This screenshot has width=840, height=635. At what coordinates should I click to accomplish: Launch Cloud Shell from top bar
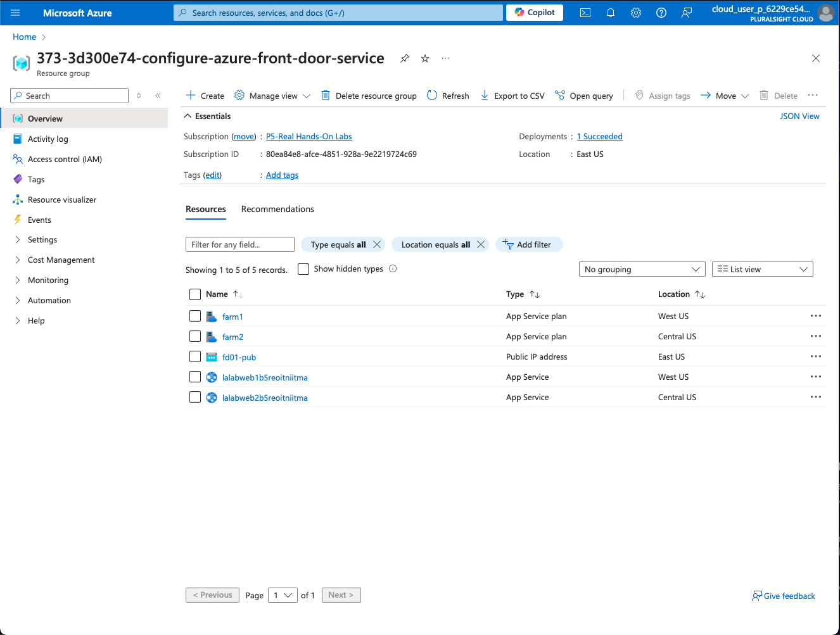585,13
